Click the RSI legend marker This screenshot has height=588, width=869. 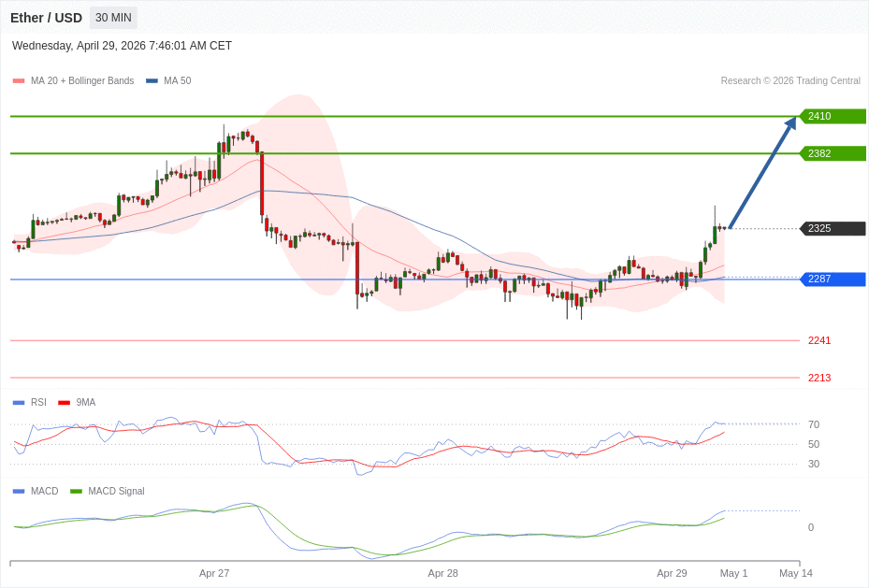point(19,403)
